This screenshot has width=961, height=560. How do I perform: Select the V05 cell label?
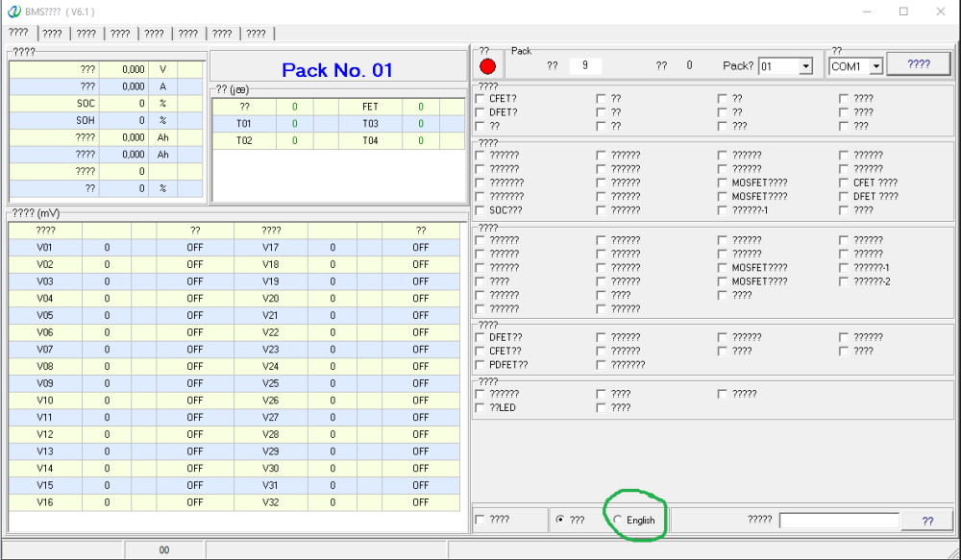[x=45, y=315]
